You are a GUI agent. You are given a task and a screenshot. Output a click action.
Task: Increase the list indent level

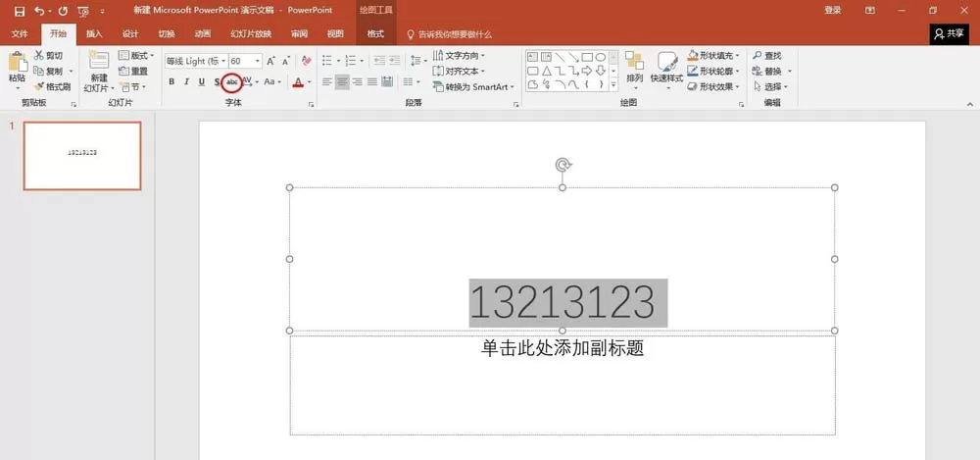pos(394,61)
